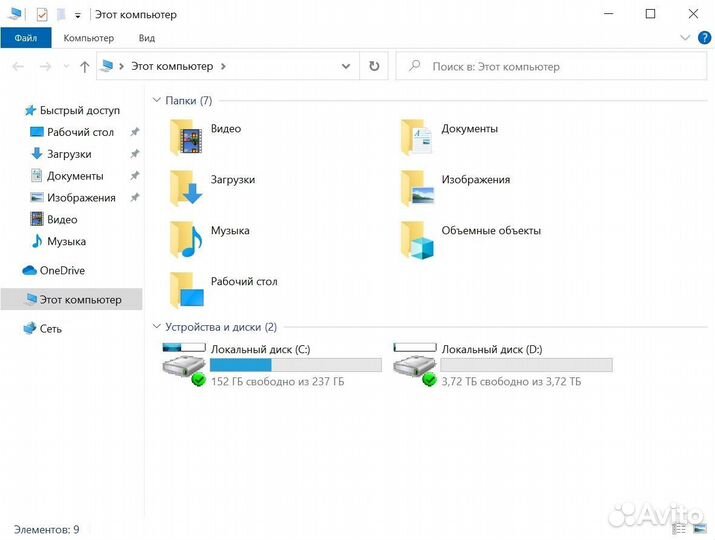
Task: Switch to details view icon in status bar
Action: [679, 529]
